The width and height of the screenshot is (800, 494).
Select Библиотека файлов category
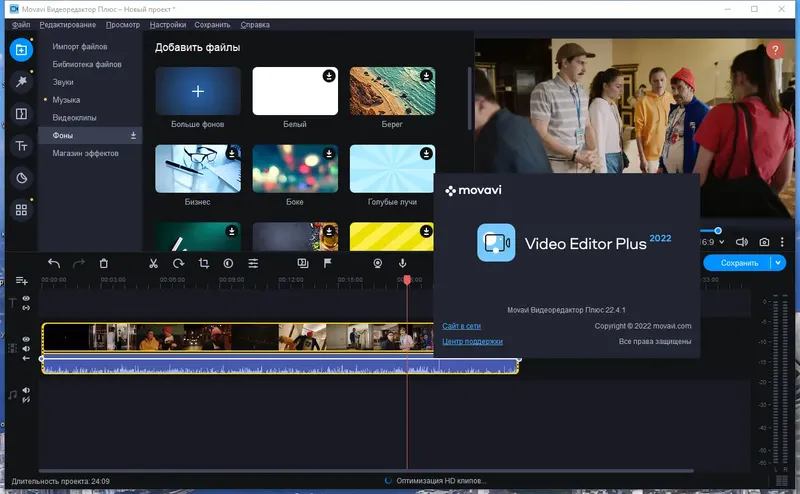(x=87, y=64)
